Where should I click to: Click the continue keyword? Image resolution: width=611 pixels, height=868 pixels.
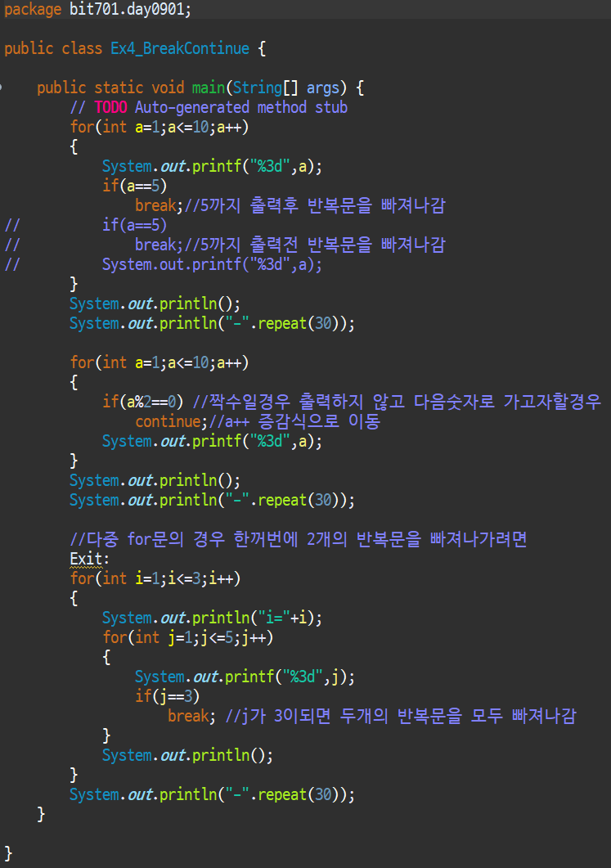pyautogui.click(x=168, y=422)
